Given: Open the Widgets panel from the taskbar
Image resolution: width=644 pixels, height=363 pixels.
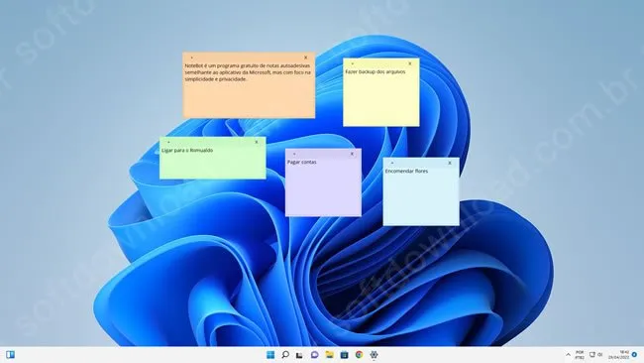Looking at the screenshot, I should point(10,355).
